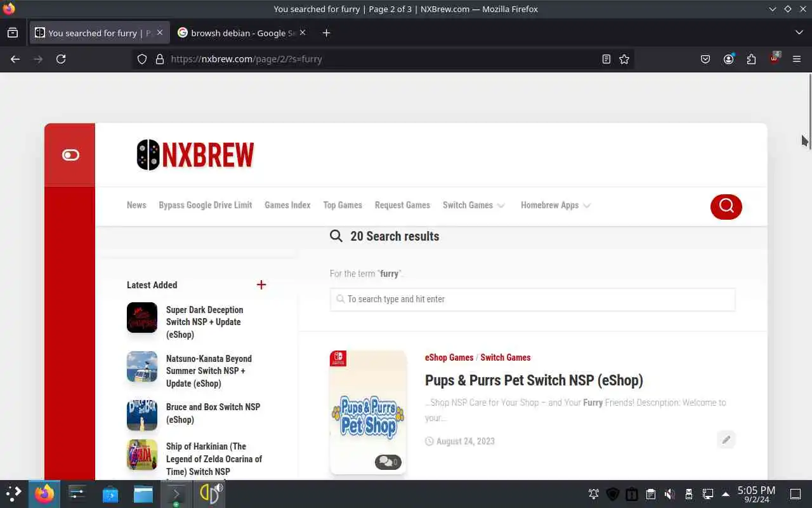The width and height of the screenshot is (812, 508).
Task: Open volume control in system tray
Action: [x=670, y=494]
